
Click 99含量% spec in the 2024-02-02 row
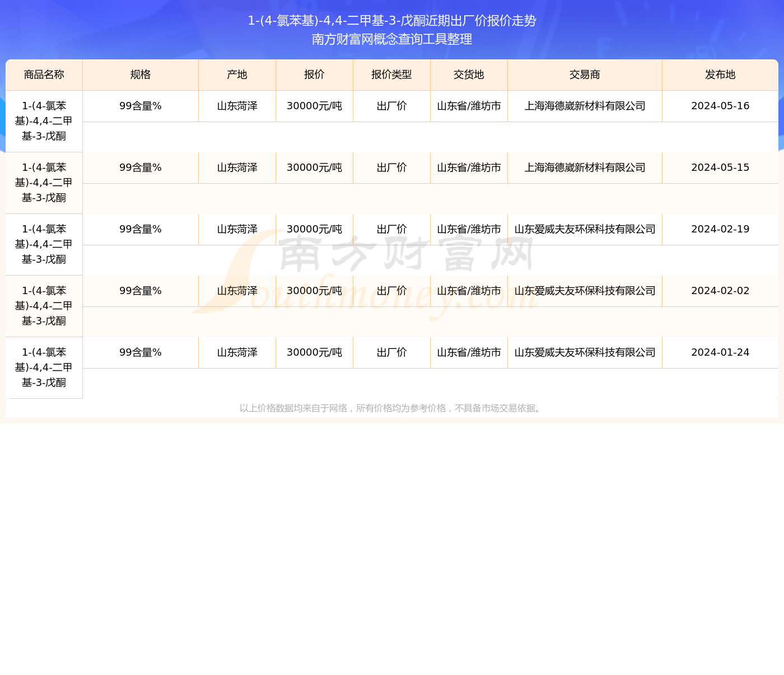click(141, 291)
